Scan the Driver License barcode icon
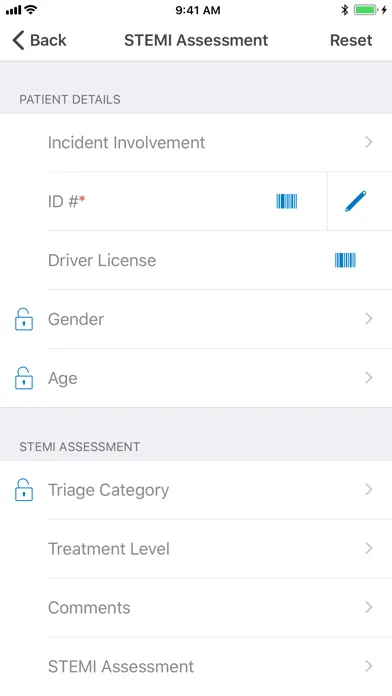Screen dimensions: 392x696 pyautogui.click(x=345, y=260)
